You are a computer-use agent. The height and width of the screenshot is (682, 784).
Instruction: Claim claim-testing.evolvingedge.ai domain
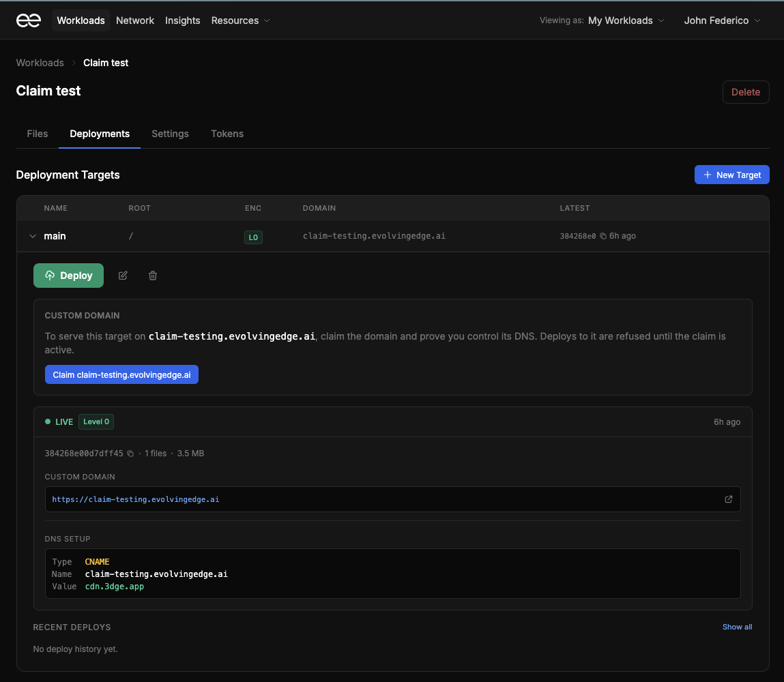click(121, 374)
